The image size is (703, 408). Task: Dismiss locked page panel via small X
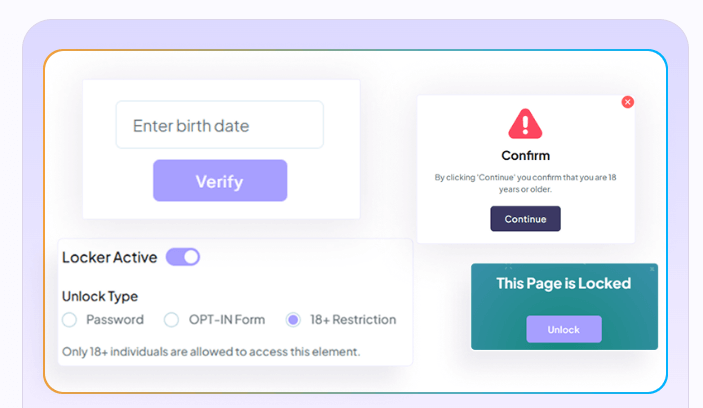pos(652,269)
